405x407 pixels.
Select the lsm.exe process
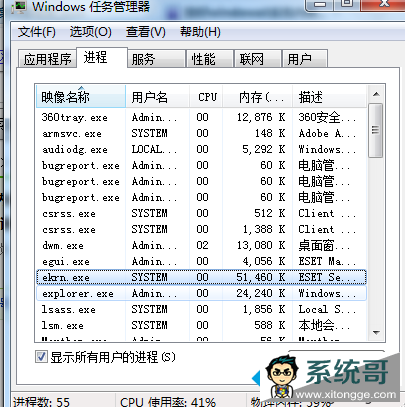201,325
